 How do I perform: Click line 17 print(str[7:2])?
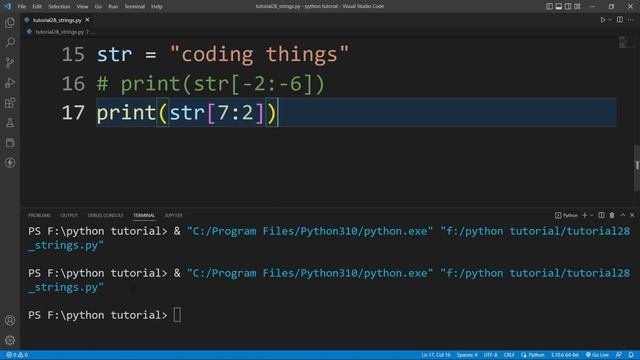[x=187, y=113]
